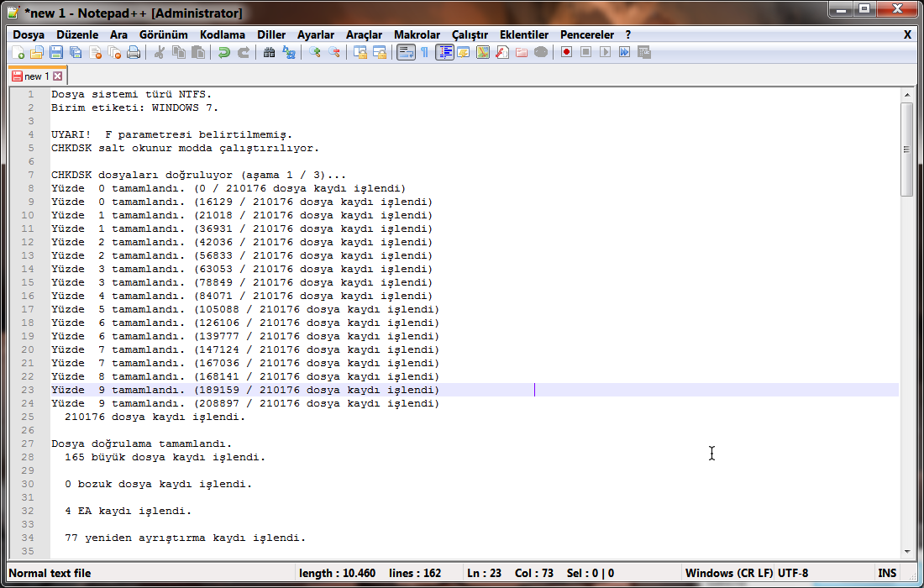Image resolution: width=924 pixels, height=588 pixels.
Task: Click the Zoom Out magnifier icon
Action: coord(334,52)
